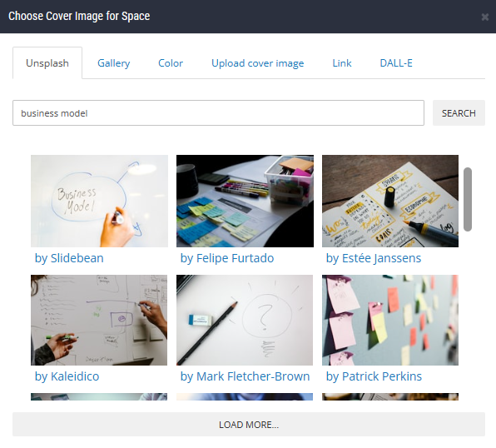
Task: Open the Upload cover image tab
Action: 257,63
